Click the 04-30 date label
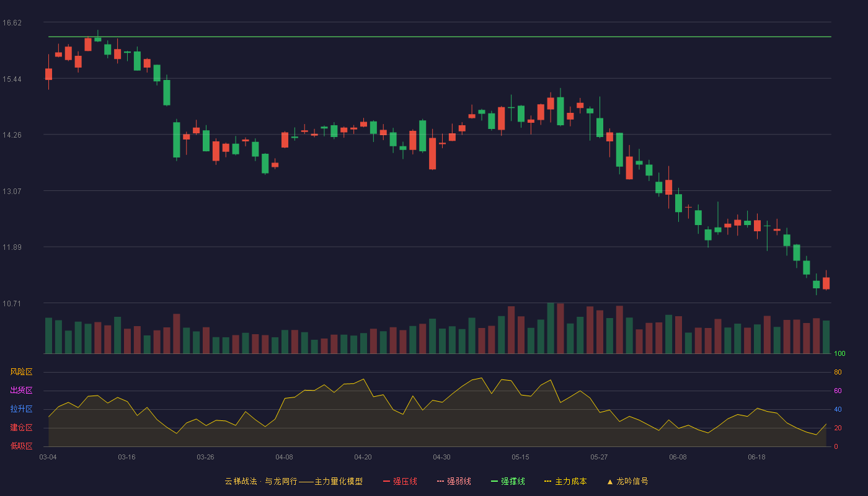Viewport: 868px width, 496px height. [x=441, y=457]
